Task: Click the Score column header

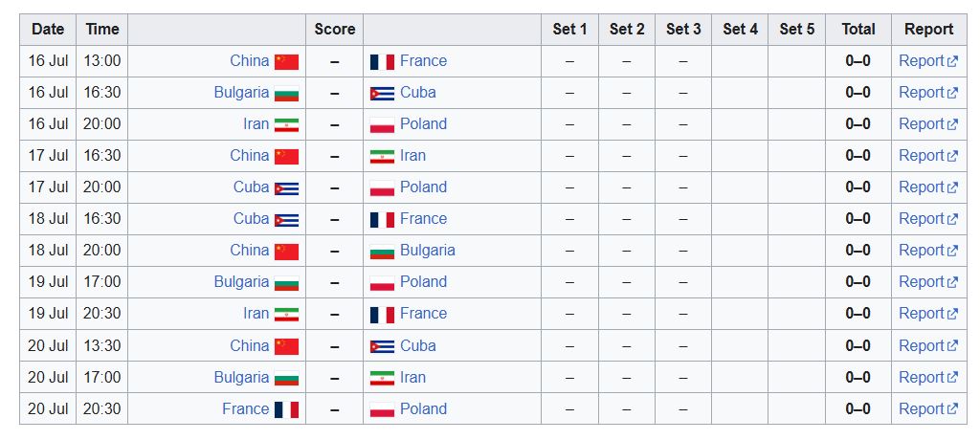Action: click(334, 30)
